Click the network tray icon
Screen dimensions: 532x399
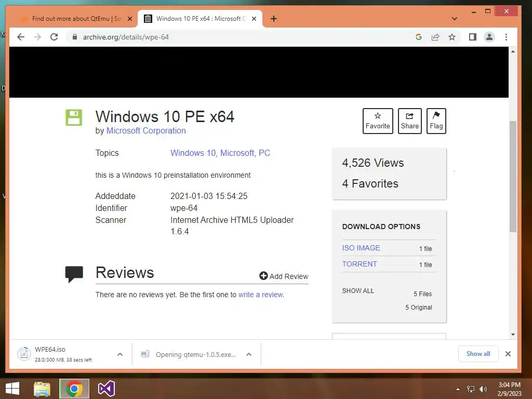coord(471,389)
